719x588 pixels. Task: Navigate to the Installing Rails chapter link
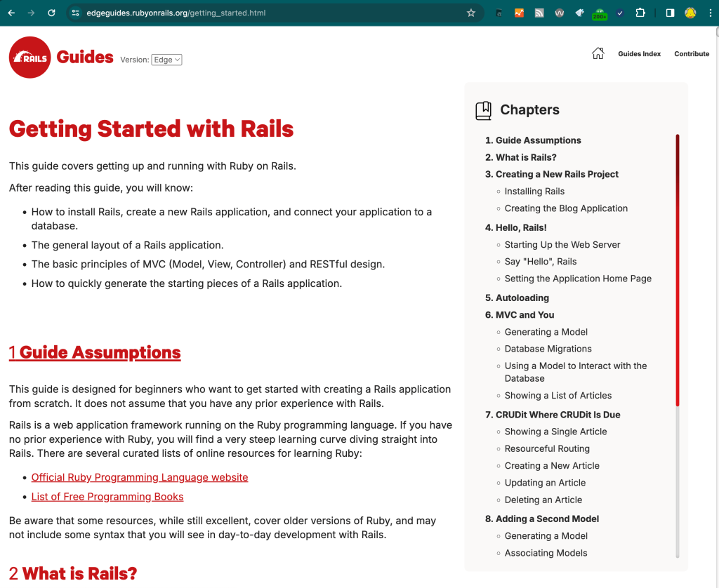534,191
